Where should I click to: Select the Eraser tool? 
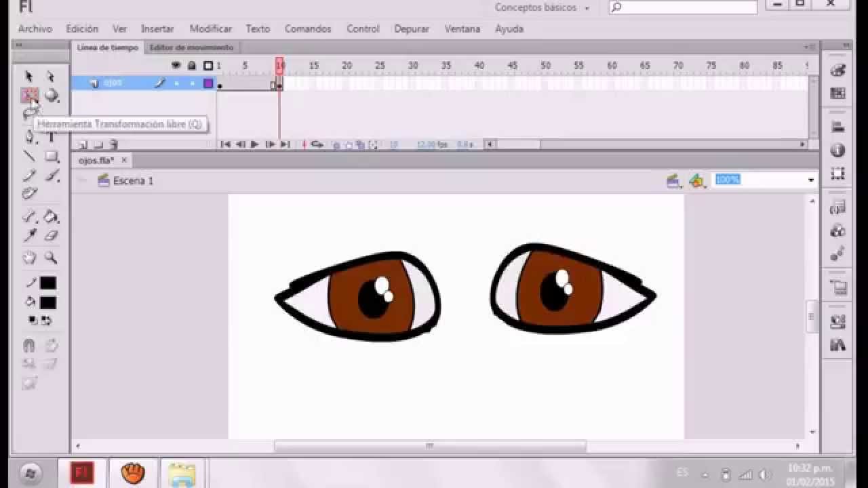52,235
